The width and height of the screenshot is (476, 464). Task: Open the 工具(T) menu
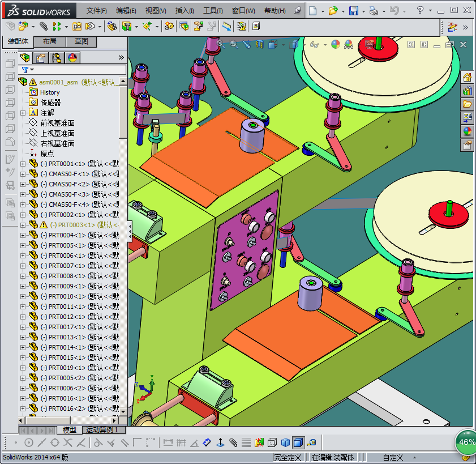point(213,11)
